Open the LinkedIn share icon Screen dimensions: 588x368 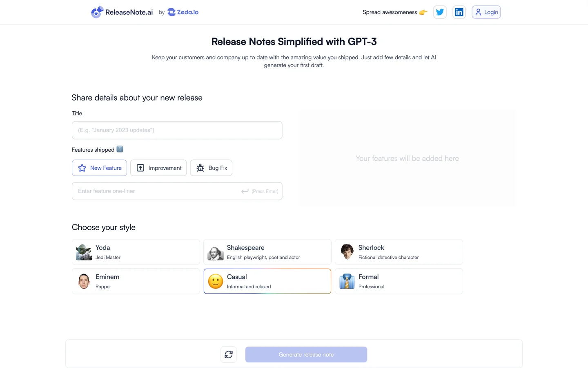click(459, 12)
